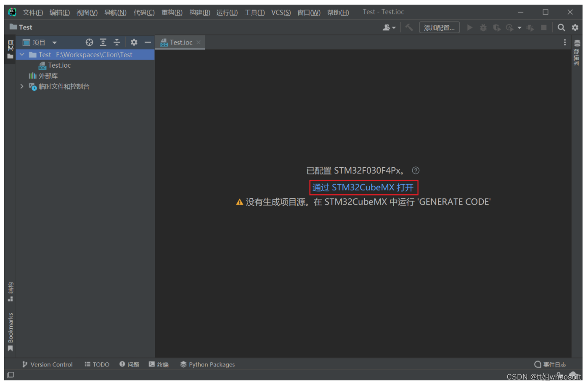The width and height of the screenshot is (588, 385).
Task: Open the VCS(S) menu
Action: 281,13
